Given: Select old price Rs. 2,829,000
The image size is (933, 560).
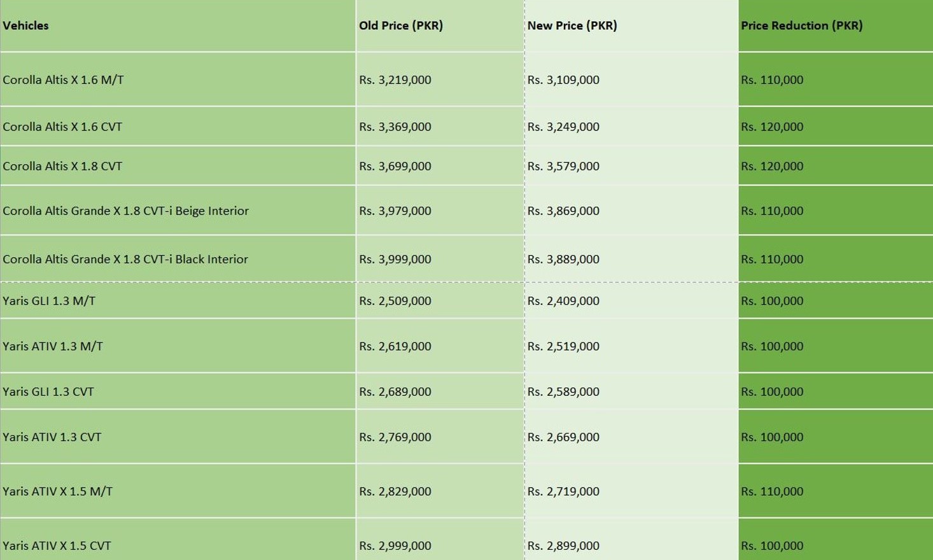Looking at the screenshot, I should (x=440, y=491).
